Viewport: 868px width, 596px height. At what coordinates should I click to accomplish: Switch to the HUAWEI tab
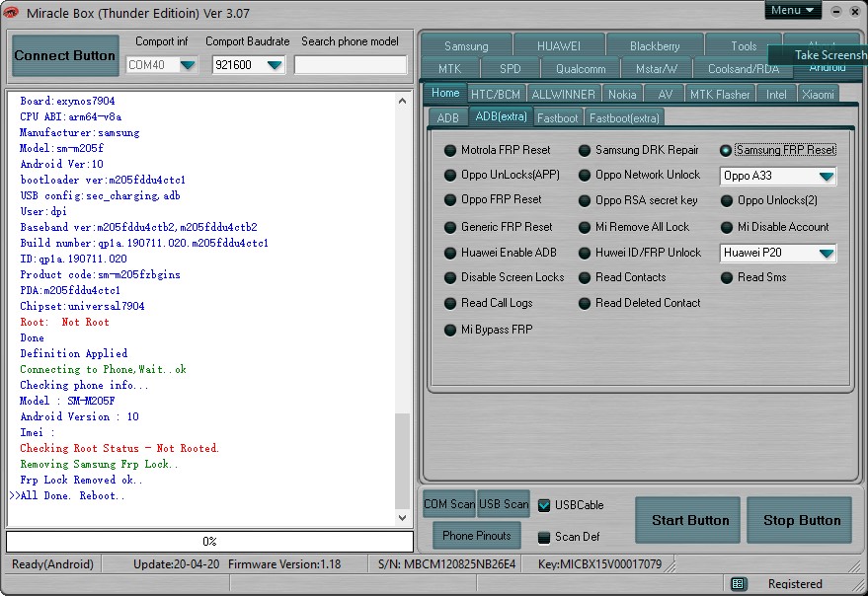coord(559,46)
